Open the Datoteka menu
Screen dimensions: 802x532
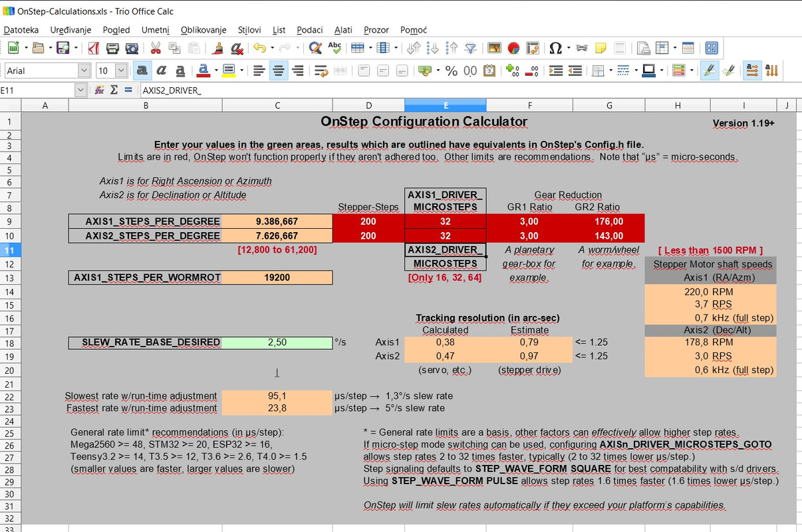point(21,30)
